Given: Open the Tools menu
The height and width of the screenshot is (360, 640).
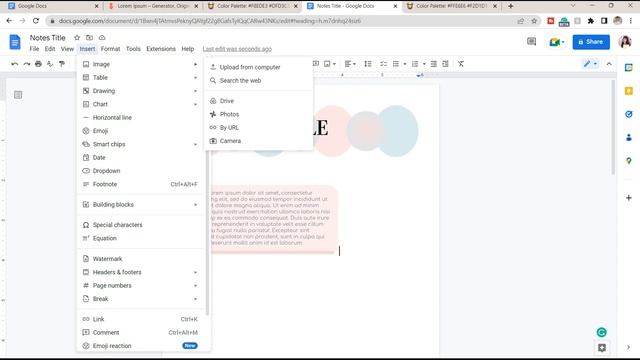Looking at the screenshot, I should [x=133, y=49].
